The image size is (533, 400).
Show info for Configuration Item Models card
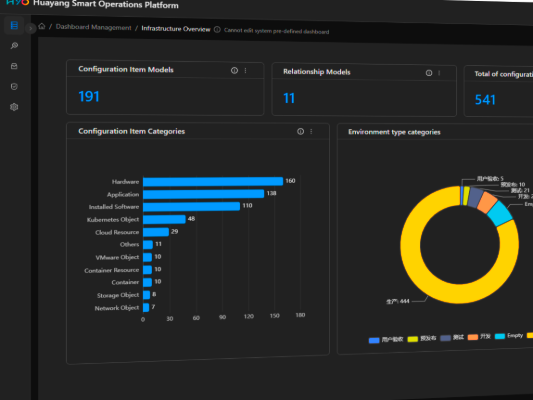click(x=234, y=70)
